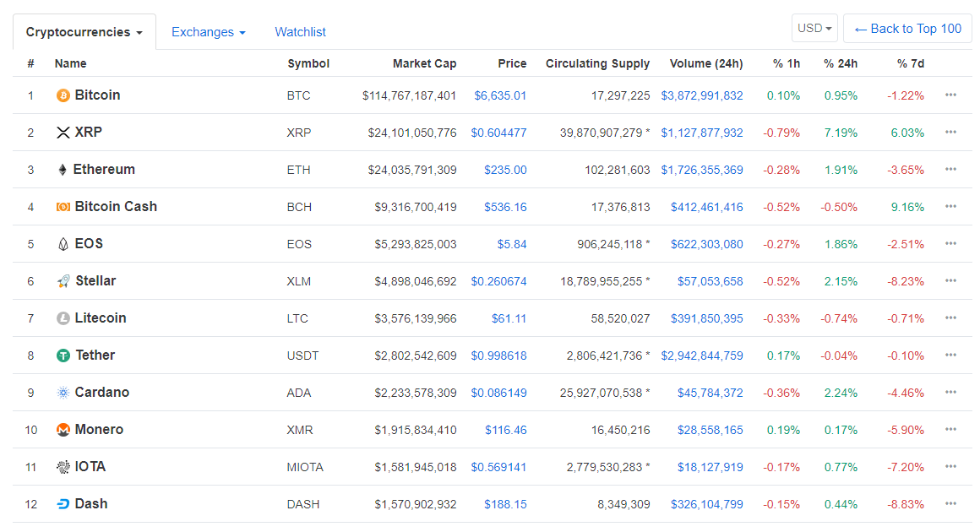Click the Dash logo icon
Viewport: 980px width, 532px height.
(63, 504)
